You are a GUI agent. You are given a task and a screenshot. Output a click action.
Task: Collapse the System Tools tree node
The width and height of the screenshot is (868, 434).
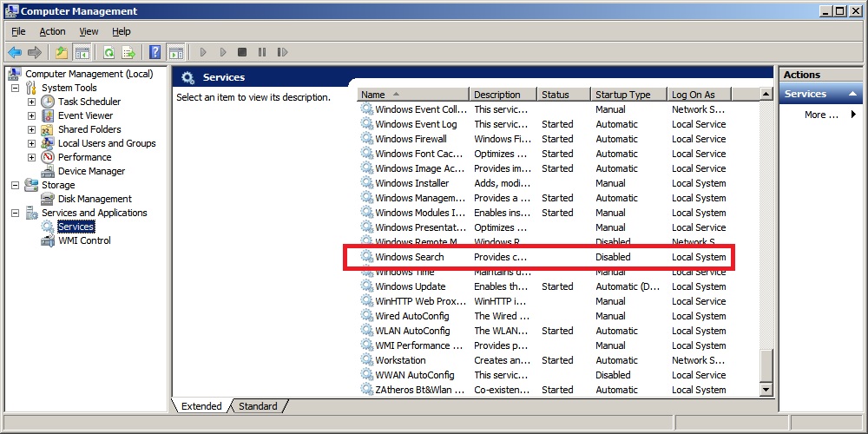(15, 88)
